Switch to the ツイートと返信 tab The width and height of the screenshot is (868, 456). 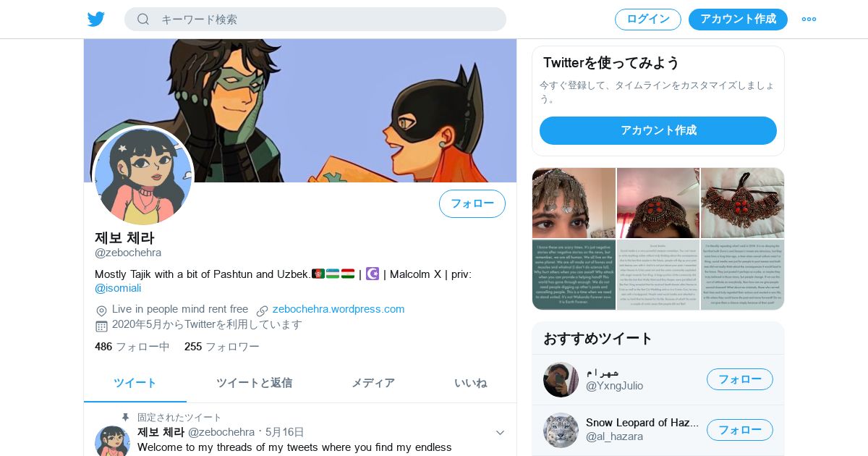[254, 383]
